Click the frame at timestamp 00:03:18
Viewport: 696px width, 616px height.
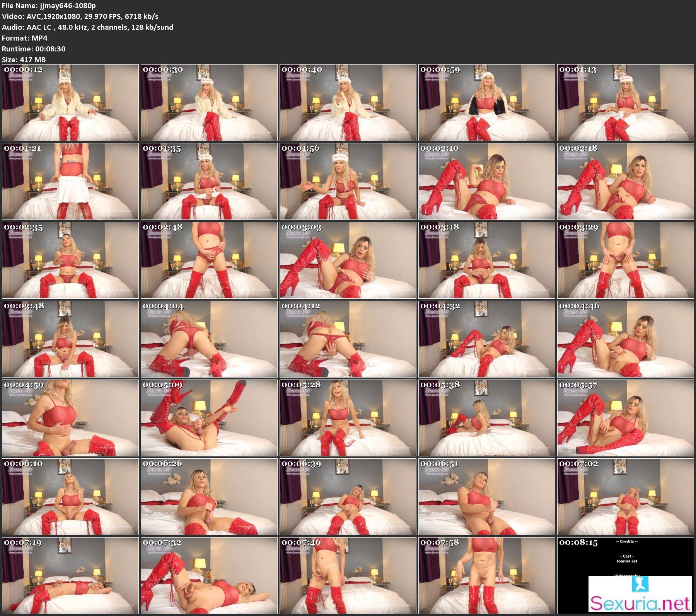(x=486, y=260)
